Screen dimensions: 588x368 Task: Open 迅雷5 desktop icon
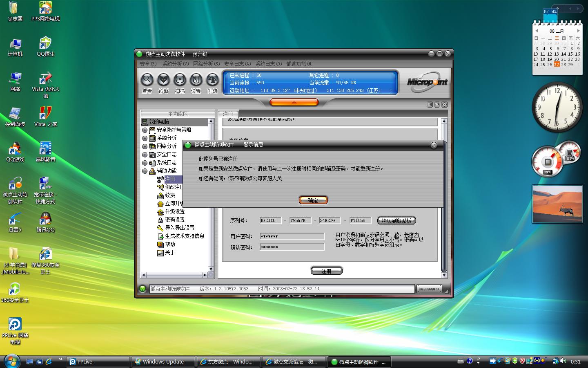(x=15, y=222)
